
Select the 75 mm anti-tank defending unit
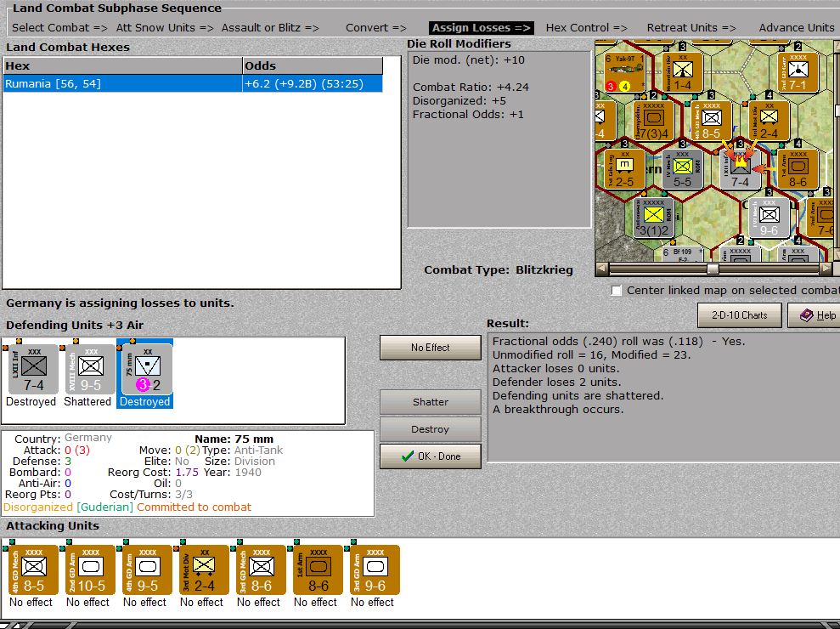pos(147,369)
